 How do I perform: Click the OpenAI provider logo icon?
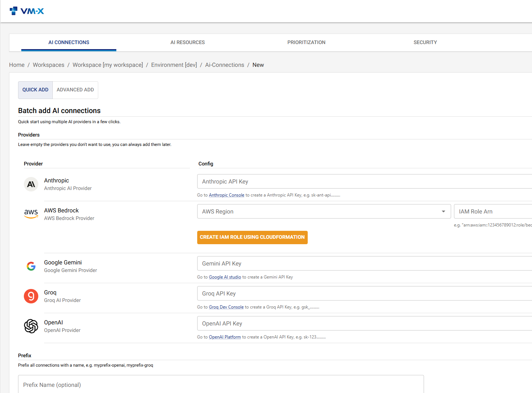point(31,326)
